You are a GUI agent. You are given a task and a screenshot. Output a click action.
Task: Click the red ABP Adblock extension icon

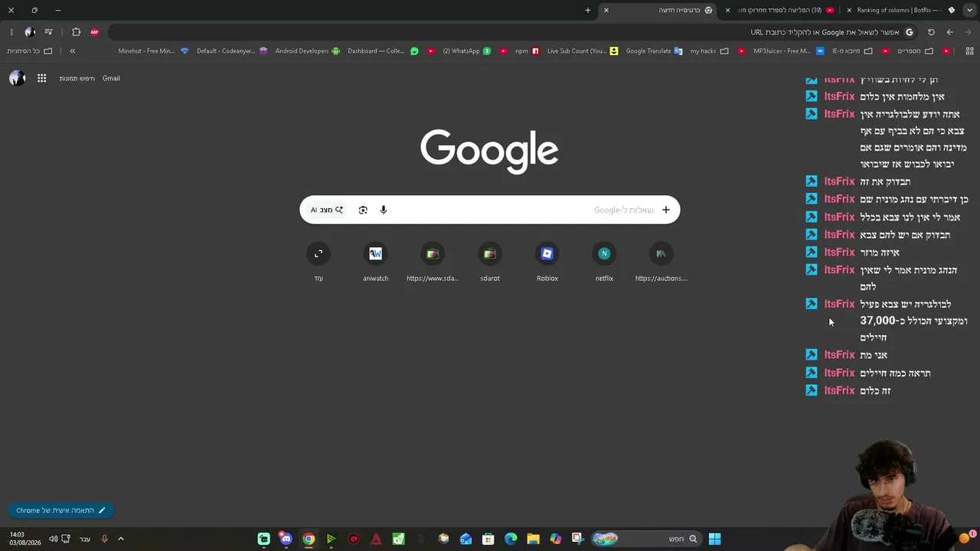click(94, 32)
